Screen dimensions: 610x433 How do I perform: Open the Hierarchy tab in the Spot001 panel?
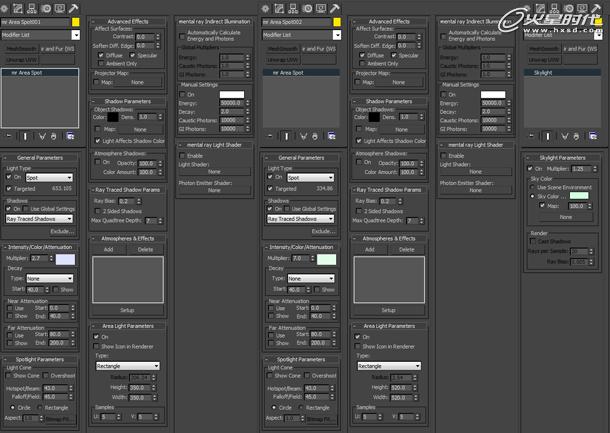[x=32, y=8]
